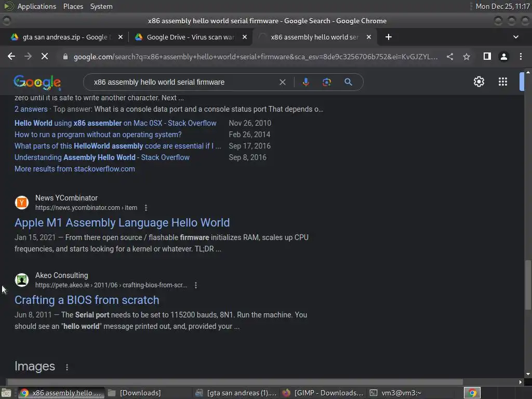The image size is (532, 399).
Task: Start voice search with microphone
Action: coord(305,82)
